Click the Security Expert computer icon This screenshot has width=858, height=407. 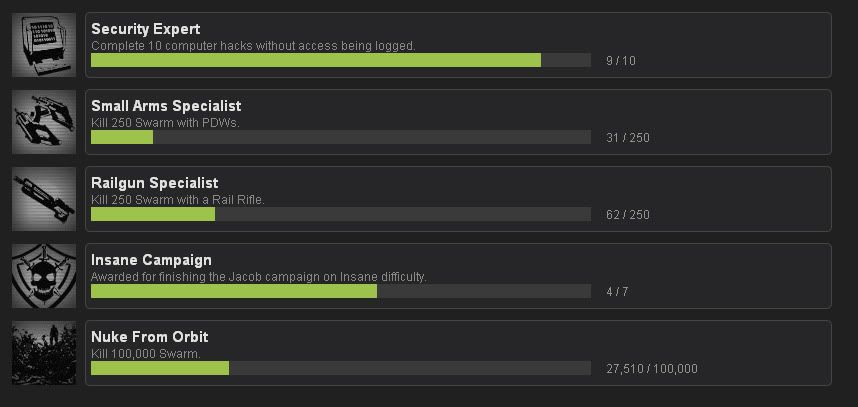pos(44,45)
